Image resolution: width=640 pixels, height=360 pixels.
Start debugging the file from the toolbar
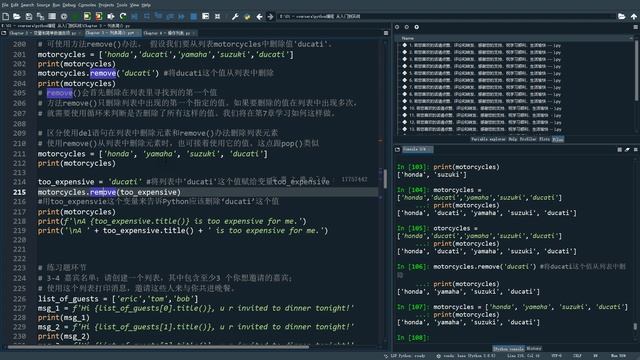[135, 16]
